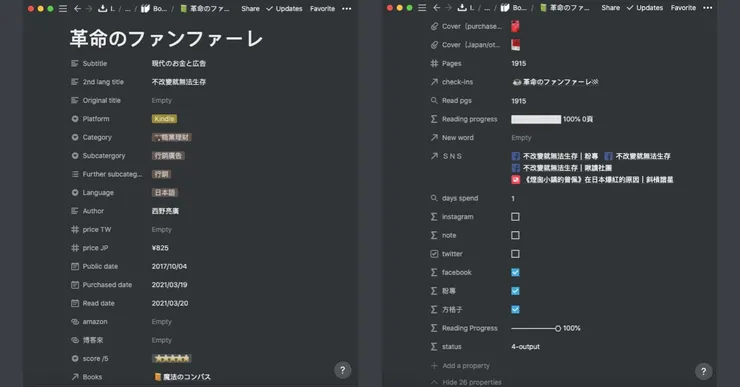Click the Public date calendar icon
This screenshot has height=387, width=740.
coord(75,266)
